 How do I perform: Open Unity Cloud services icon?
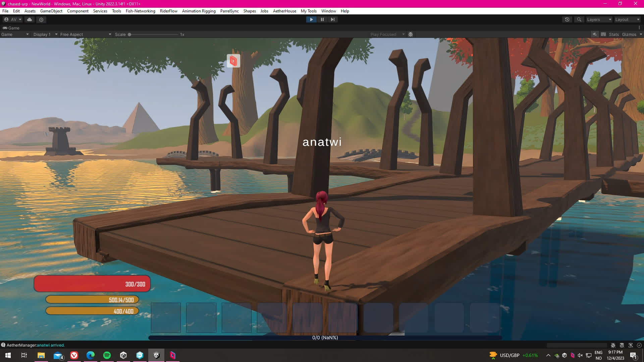(x=30, y=19)
